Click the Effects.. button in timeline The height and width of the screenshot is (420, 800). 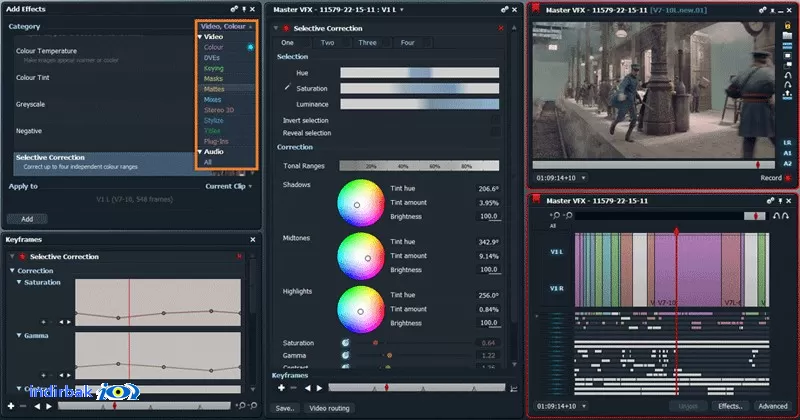[730, 406]
